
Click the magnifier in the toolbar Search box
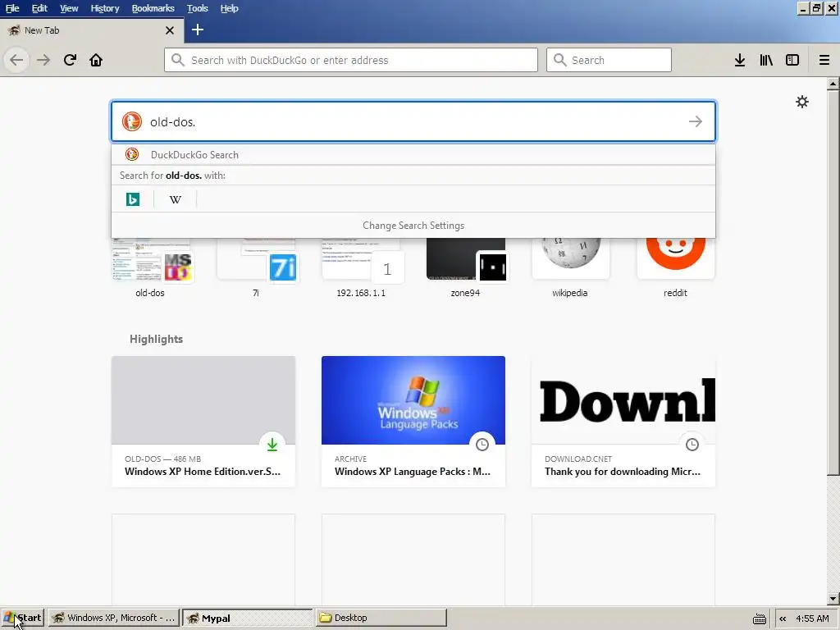point(559,60)
